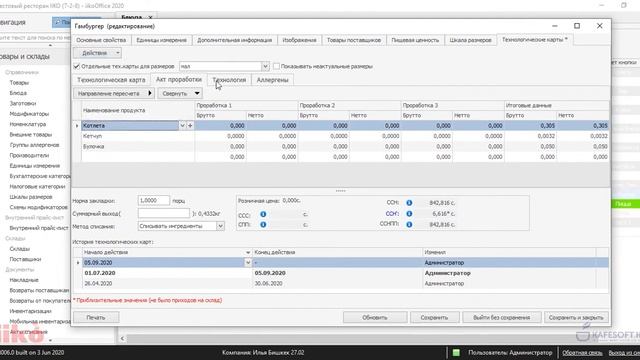Click the info icon next to ССНПП

(x=409, y=224)
